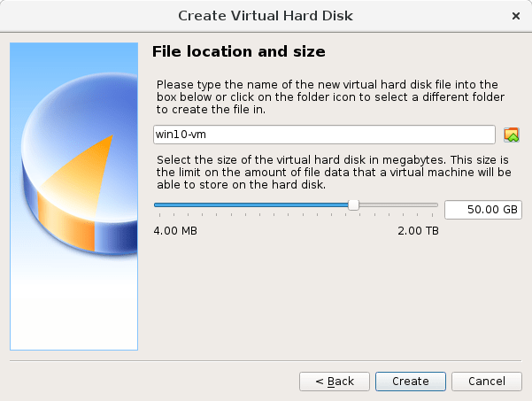The image size is (532, 401).
Task: Click the File location and size heading
Action: (x=238, y=51)
